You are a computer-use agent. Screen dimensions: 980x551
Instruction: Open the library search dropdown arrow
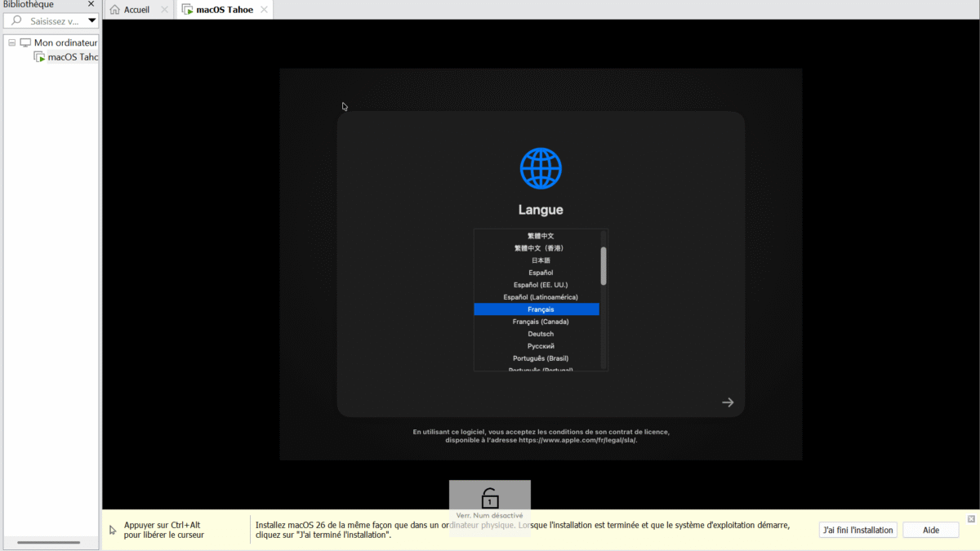(x=91, y=21)
